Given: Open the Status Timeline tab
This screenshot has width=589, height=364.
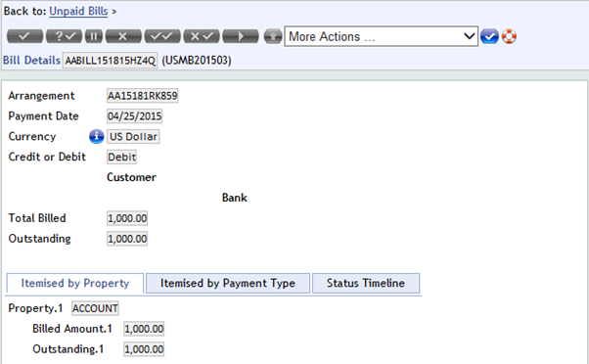Looking at the screenshot, I should click(366, 283).
